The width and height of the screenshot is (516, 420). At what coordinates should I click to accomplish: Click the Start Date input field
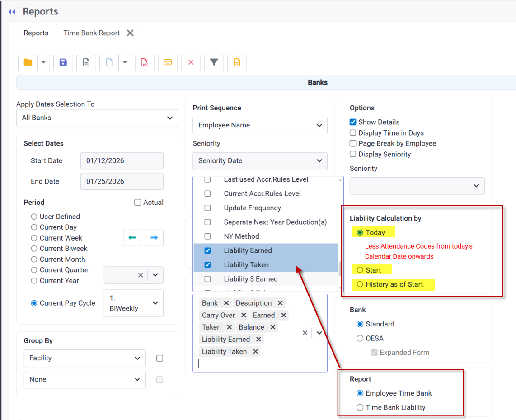(122, 161)
